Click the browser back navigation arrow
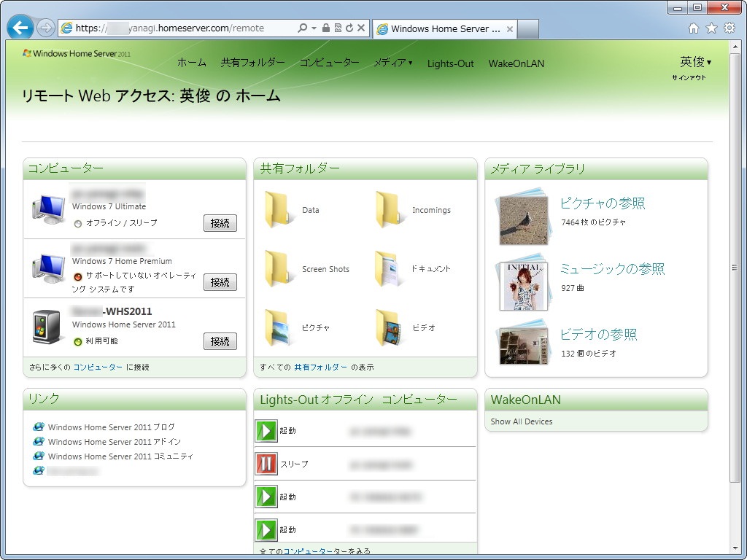 (x=20, y=27)
